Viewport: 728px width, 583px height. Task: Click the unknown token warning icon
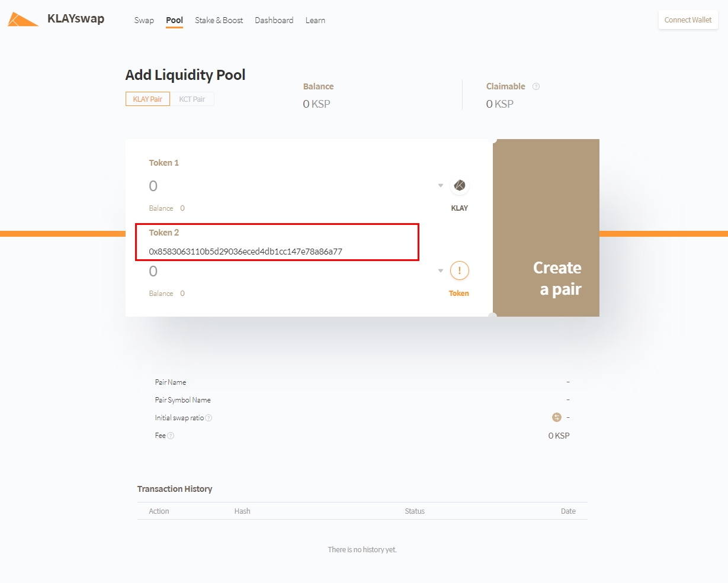click(459, 271)
